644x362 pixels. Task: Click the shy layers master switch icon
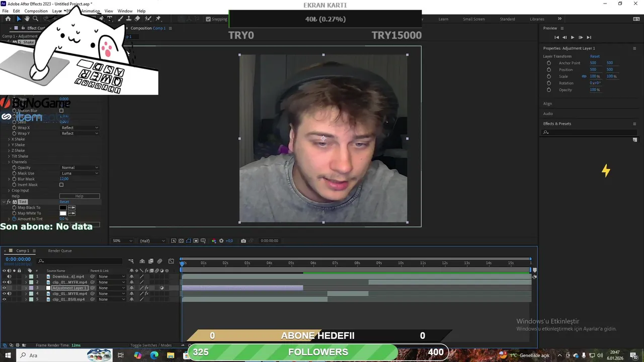click(x=142, y=261)
